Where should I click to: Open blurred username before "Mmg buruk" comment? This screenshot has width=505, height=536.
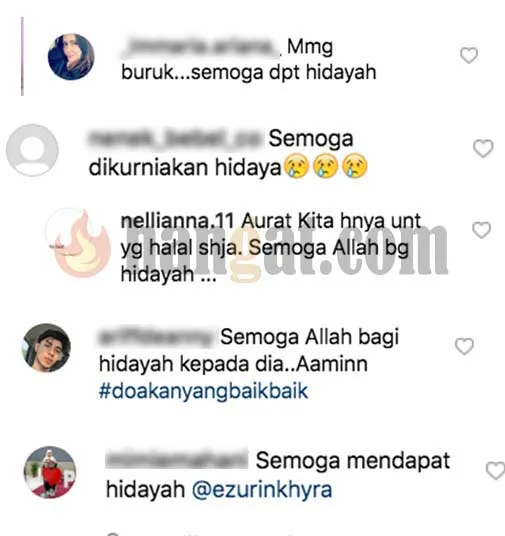201,47
